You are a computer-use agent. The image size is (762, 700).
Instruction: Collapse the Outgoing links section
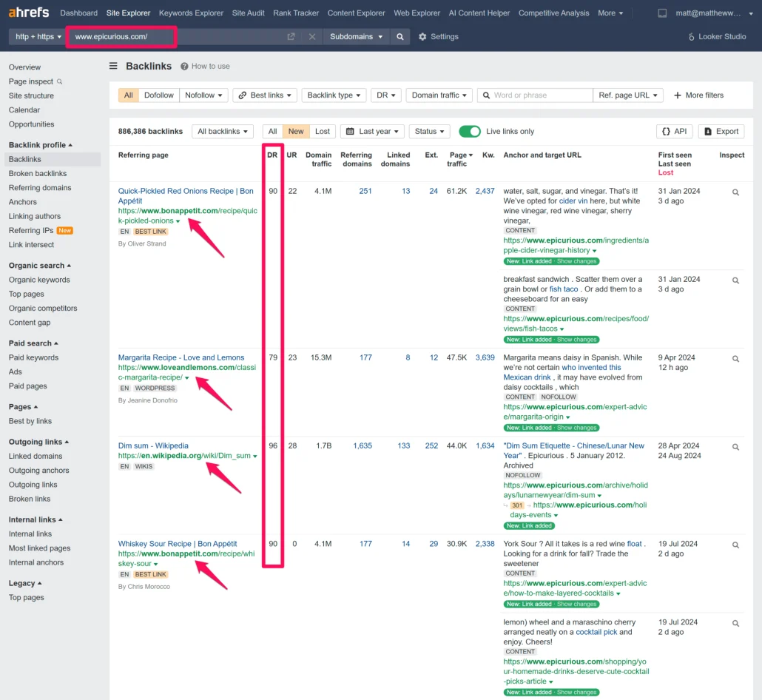[x=39, y=442]
